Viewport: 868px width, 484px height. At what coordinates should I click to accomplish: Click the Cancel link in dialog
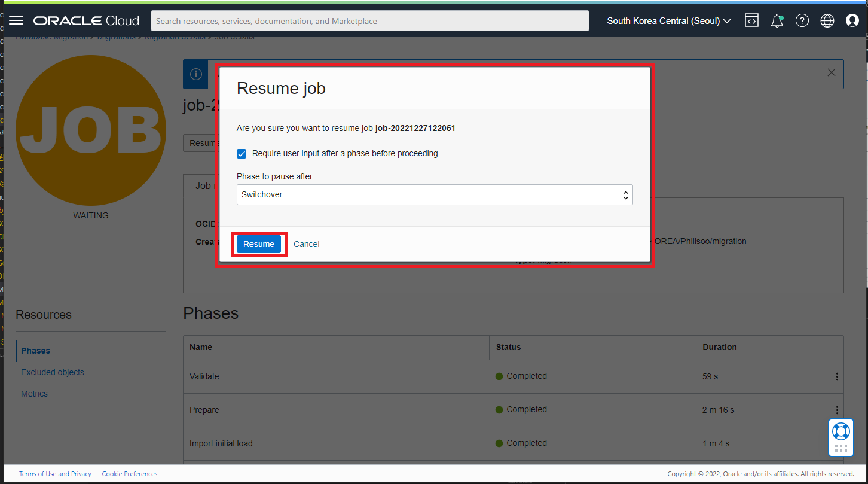click(307, 244)
